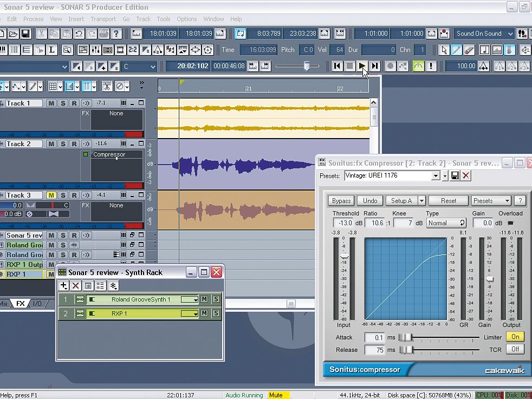Click the compressor Reset button
The image size is (532, 399).
tap(449, 201)
